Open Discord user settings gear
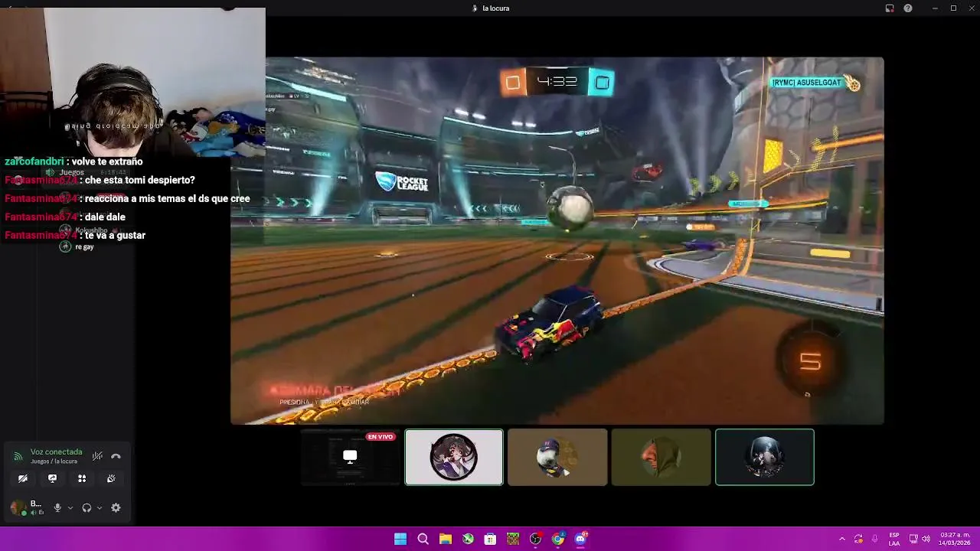The image size is (980, 551). click(116, 507)
